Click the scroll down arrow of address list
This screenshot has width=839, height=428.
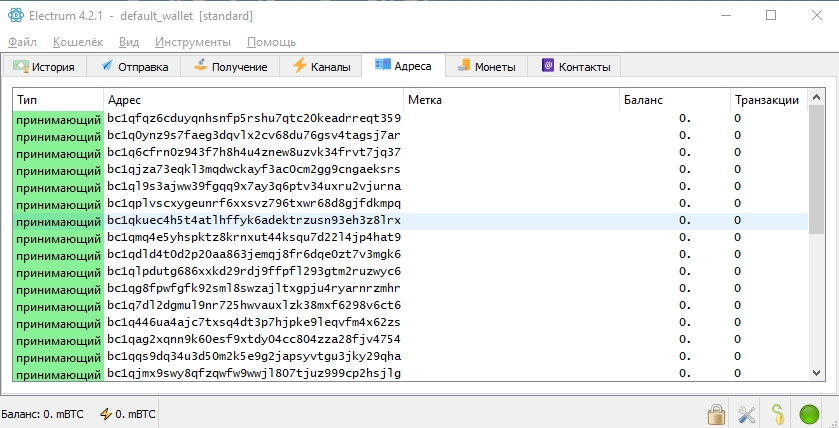[817, 372]
